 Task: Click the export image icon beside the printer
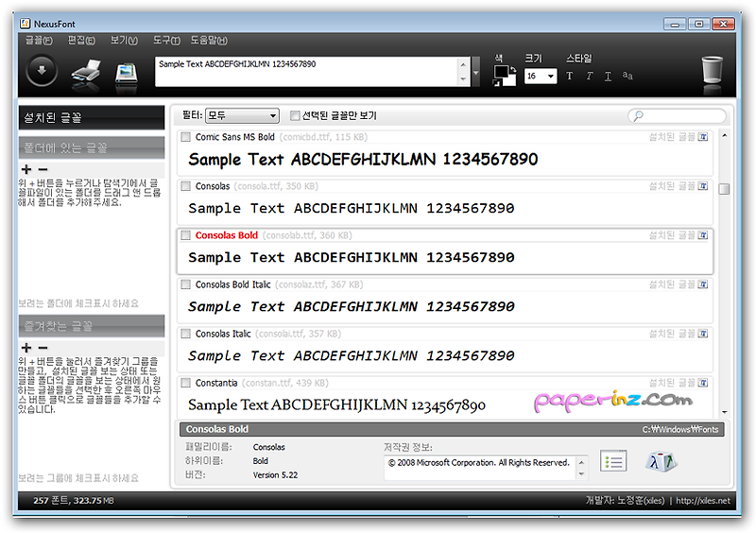tap(127, 75)
